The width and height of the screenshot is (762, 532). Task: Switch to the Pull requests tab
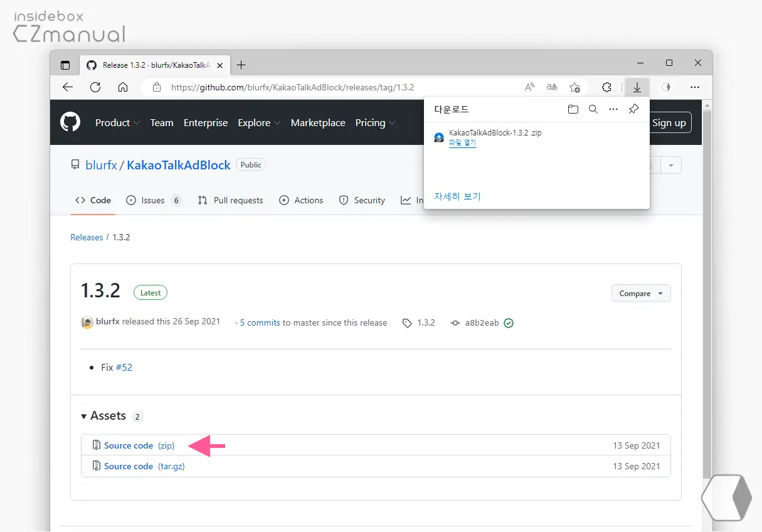230,200
